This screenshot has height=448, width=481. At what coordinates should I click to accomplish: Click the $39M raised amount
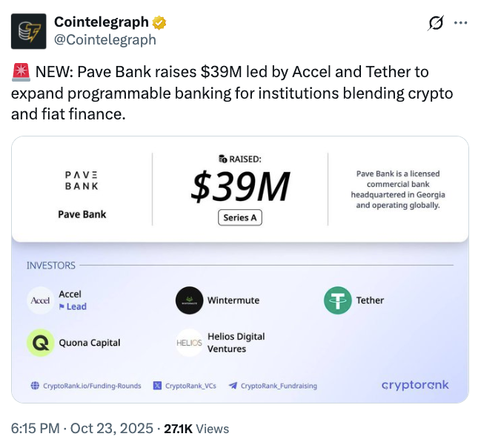239,186
